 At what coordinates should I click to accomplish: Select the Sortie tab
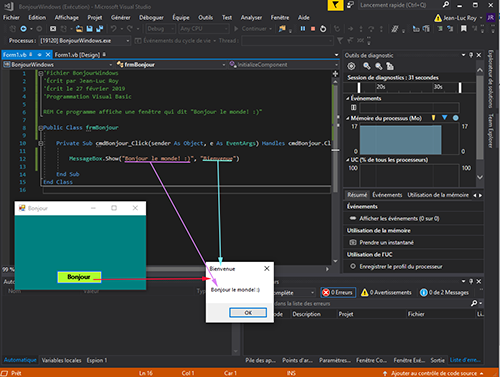tap(437, 360)
